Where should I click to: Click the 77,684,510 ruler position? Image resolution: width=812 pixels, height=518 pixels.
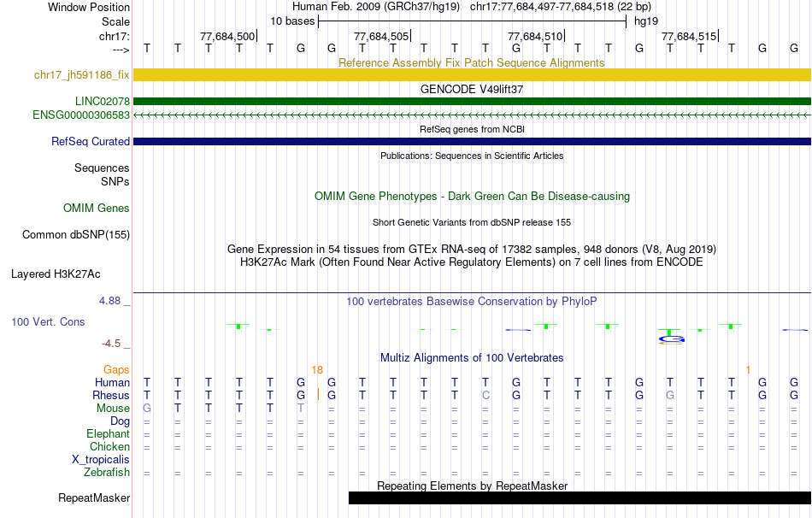(535, 36)
